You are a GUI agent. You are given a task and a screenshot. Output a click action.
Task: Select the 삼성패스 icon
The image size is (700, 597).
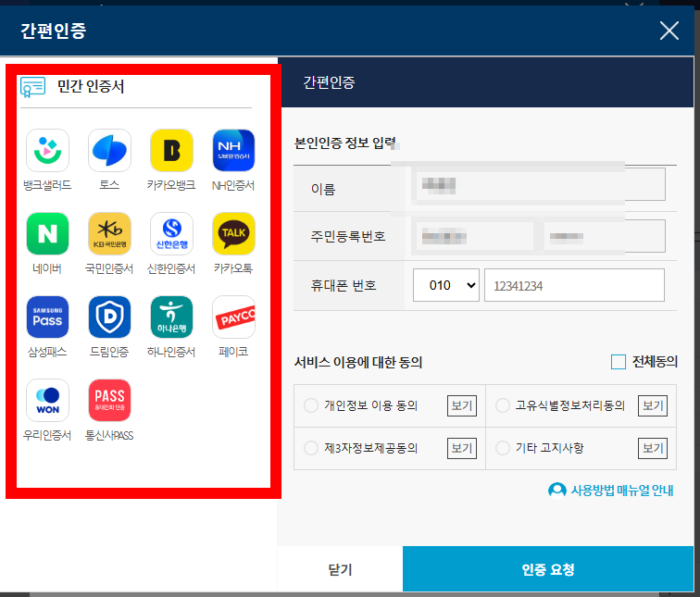click(47, 317)
